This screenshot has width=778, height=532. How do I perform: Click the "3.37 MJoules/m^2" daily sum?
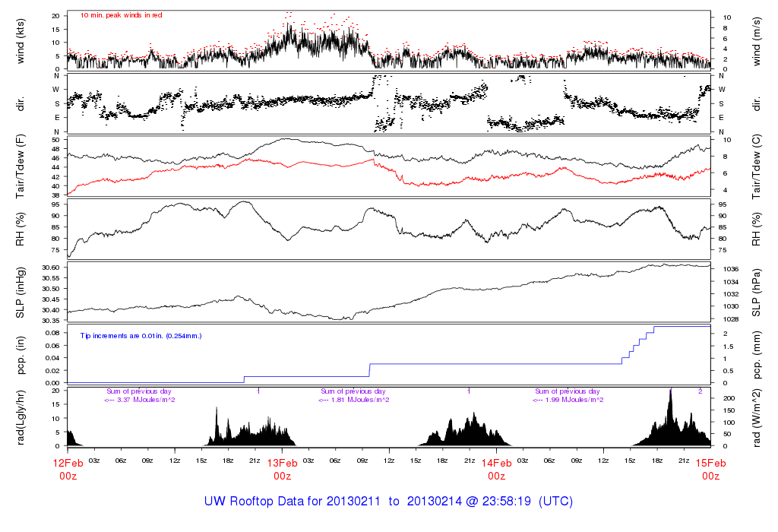click(x=146, y=400)
